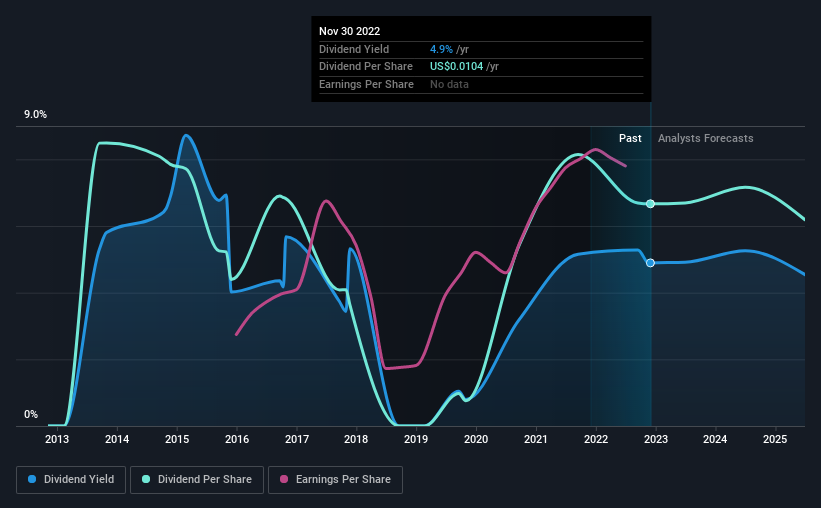
Task: Select the 2016 x-axis label
Action: tap(237, 439)
